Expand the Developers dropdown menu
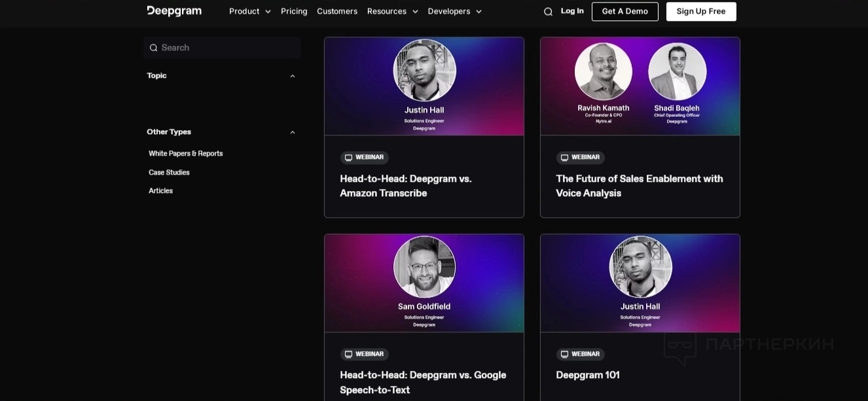Image resolution: width=868 pixels, height=401 pixels. [x=454, y=11]
